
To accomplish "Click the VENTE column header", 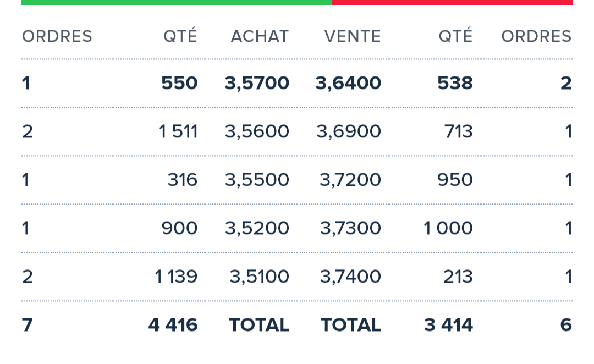I will tap(353, 37).
